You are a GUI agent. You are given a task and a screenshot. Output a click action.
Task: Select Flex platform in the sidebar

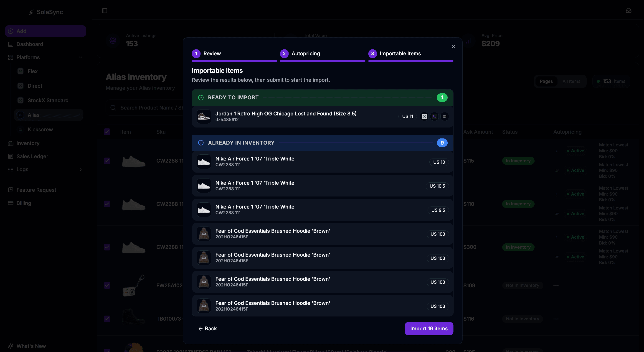click(48, 71)
